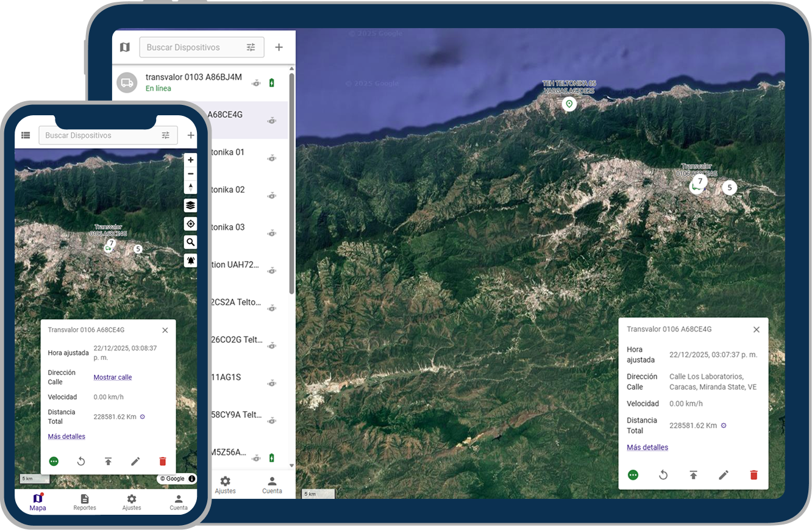Screen dimensions: 812x530
Task: Reset compass north on phone map
Action: coord(191,187)
